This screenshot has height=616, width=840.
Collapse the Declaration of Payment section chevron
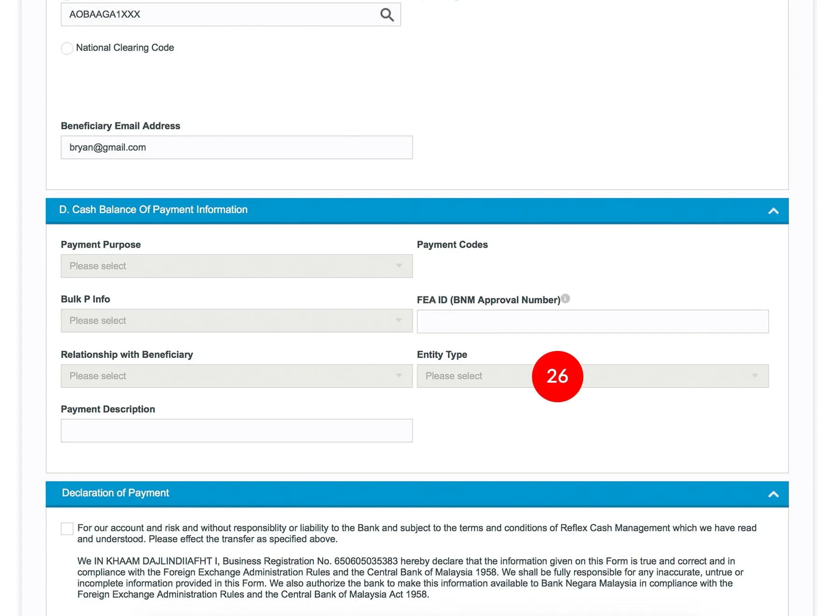pos(773,494)
